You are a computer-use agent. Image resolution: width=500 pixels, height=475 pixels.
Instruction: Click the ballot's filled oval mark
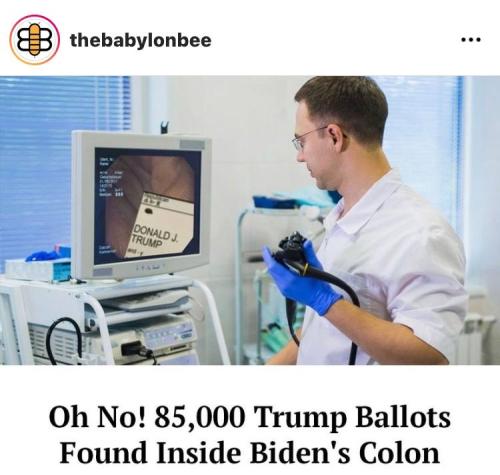[x=148, y=210]
